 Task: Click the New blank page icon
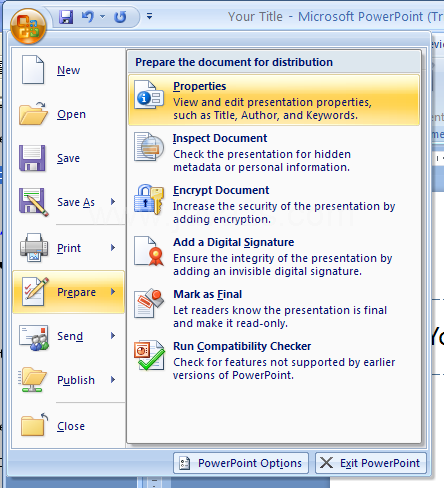click(x=33, y=70)
